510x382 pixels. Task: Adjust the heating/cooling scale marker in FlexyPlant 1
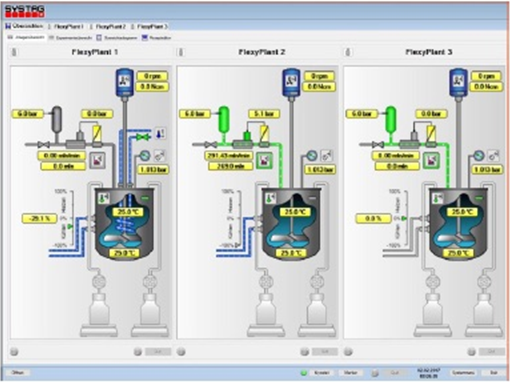point(70,227)
